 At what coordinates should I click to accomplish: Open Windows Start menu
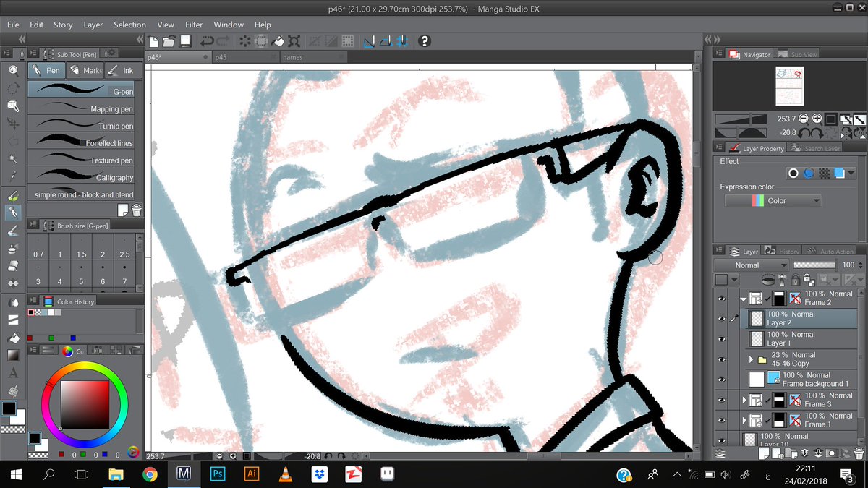pyautogui.click(x=16, y=474)
